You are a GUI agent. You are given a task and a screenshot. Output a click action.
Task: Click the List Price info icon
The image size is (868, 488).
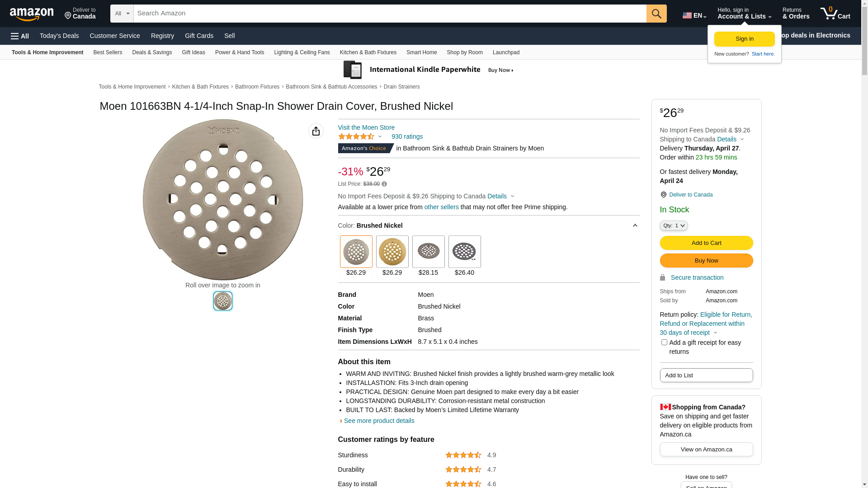tap(384, 184)
